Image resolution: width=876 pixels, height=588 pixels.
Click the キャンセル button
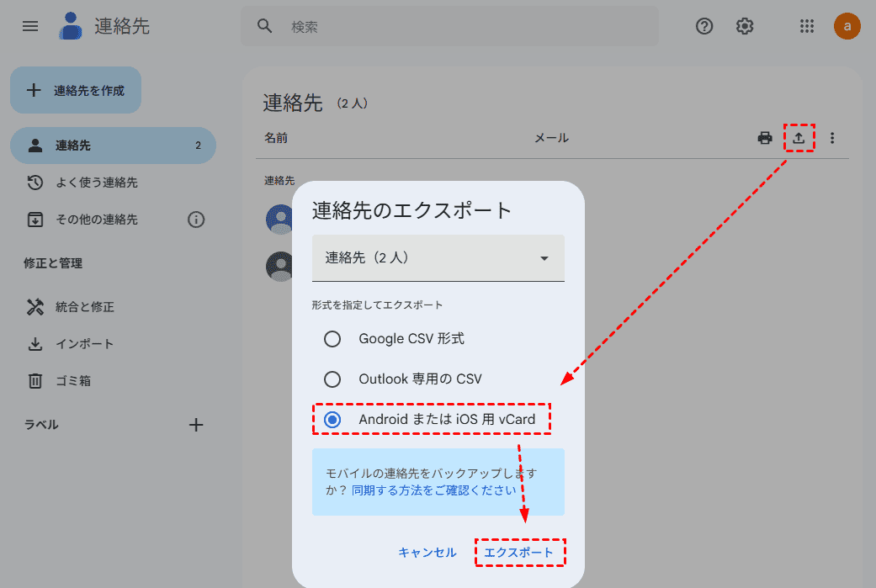[427, 553]
